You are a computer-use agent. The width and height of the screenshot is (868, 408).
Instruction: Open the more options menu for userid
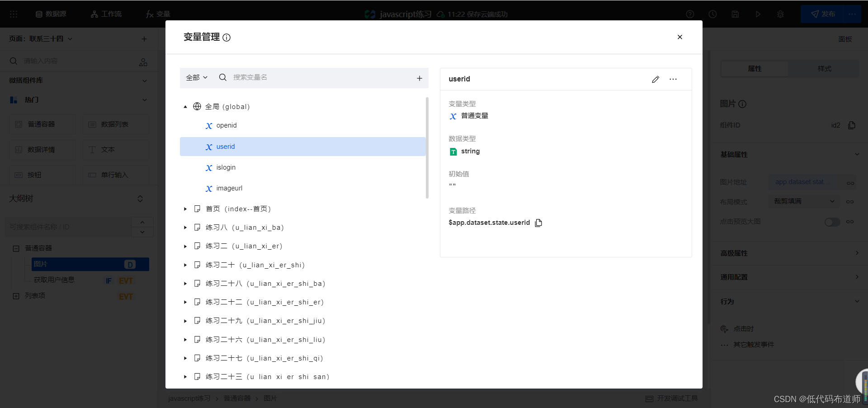click(673, 79)
